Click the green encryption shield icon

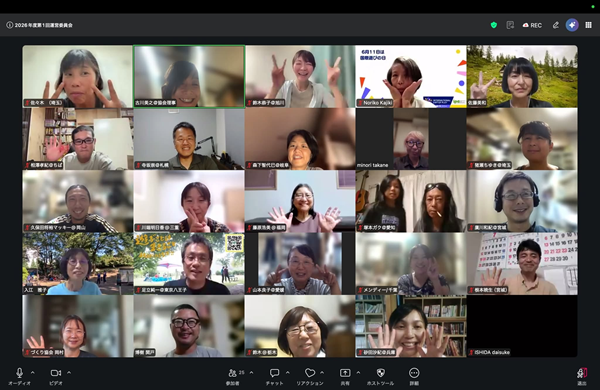click(494, 25)
